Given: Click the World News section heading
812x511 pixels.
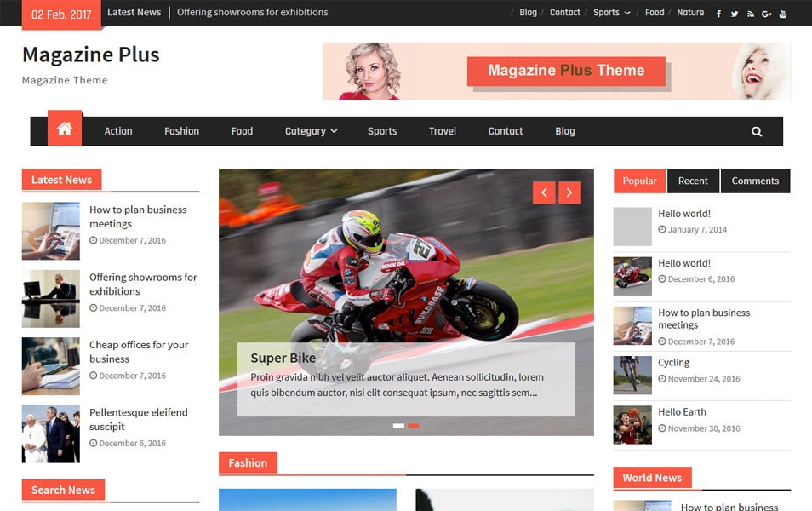Looking at the screenshot, I should 652,478.
